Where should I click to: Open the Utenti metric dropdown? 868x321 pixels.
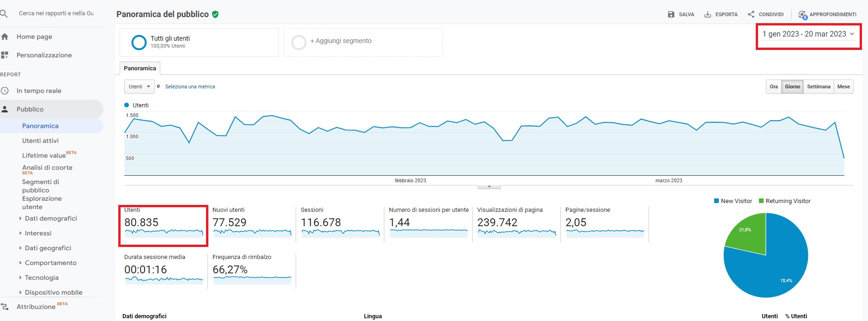pyautogui.click(x=139, y=86)
